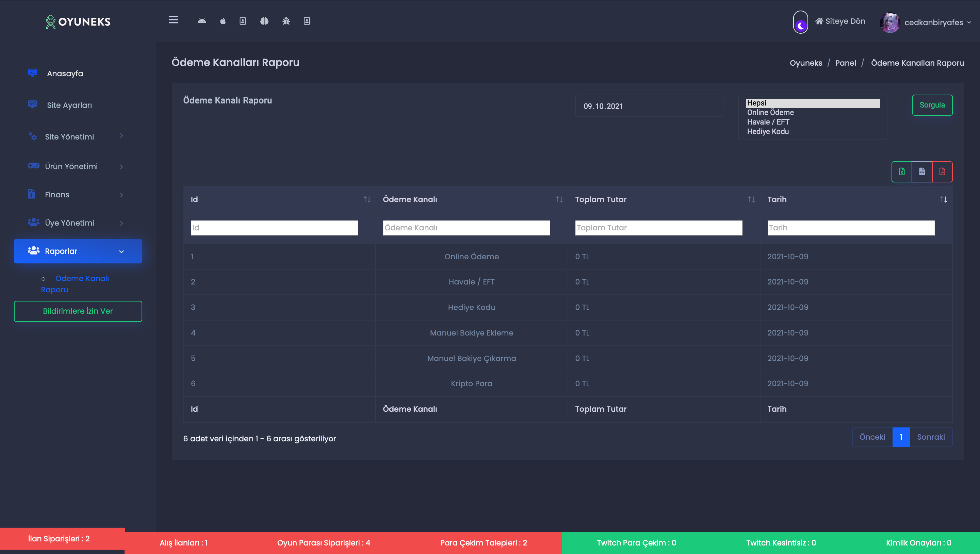
Task: Open Site Ayarları in sidebar
Action: (x=69, y=105)
